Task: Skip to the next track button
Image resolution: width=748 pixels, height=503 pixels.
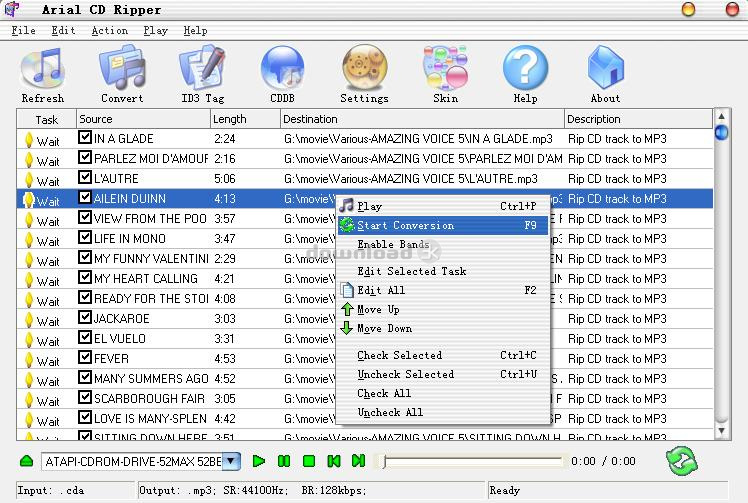Action: click(x=358, y=461)
